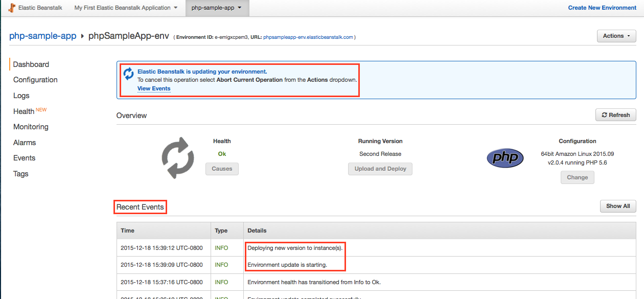Click 'Environment health has transitioned from Info to Ok.'
Viewport: 644px width, 299px height.
click(314, 282)
